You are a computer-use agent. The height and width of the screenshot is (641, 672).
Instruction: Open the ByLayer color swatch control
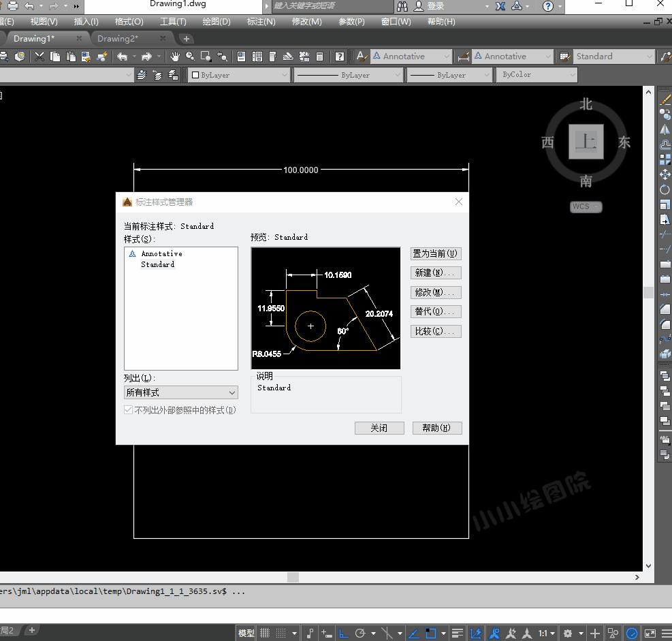pyautogui.click(x=240, y=75)
